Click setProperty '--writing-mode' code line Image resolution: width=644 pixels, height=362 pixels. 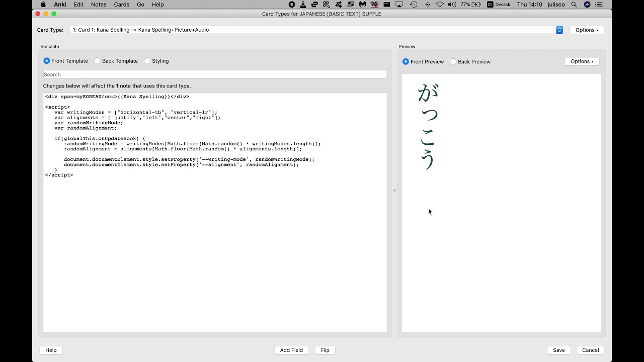coord(189,159)
